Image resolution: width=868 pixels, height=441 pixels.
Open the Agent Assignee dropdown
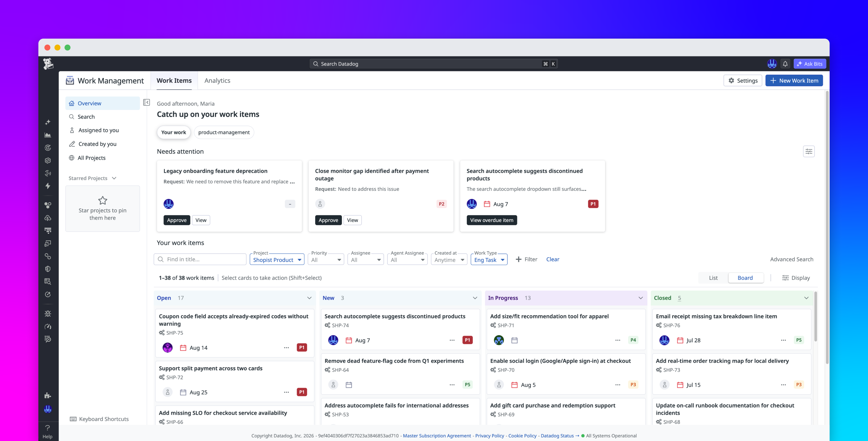407,260
